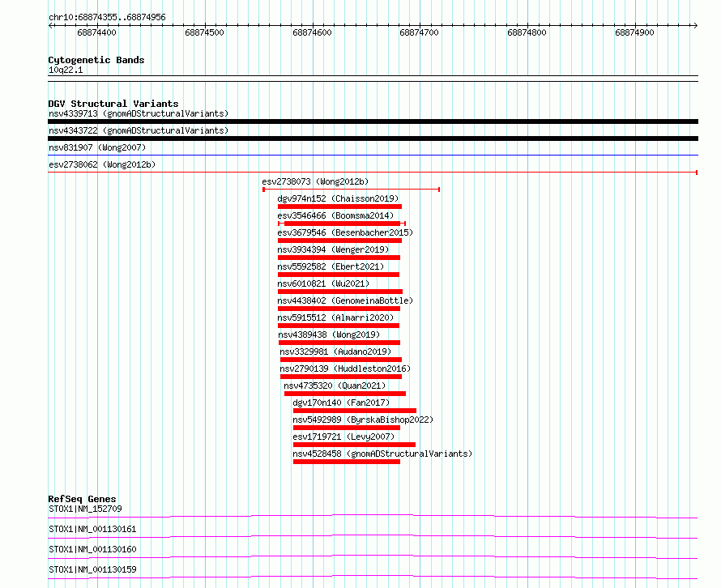Click the red bar of nsv4528458
Viewport: 721px width, 588px height.
[347, 462]
